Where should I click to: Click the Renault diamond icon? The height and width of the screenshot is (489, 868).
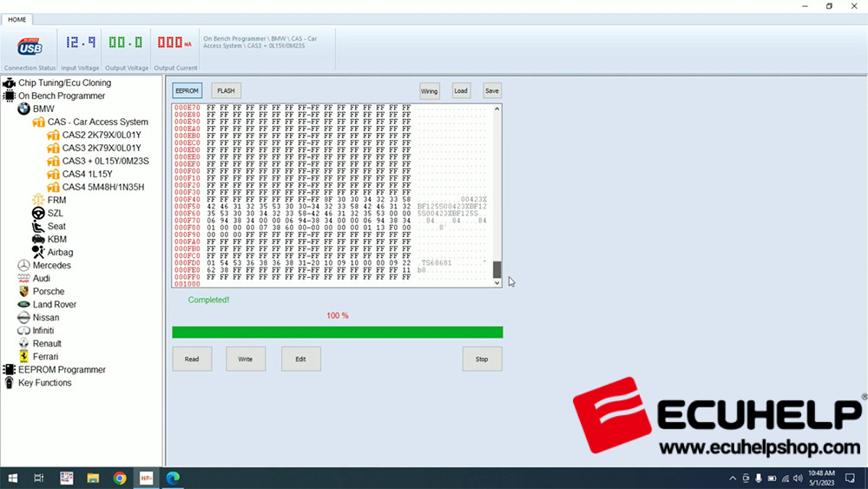[23, 343]
